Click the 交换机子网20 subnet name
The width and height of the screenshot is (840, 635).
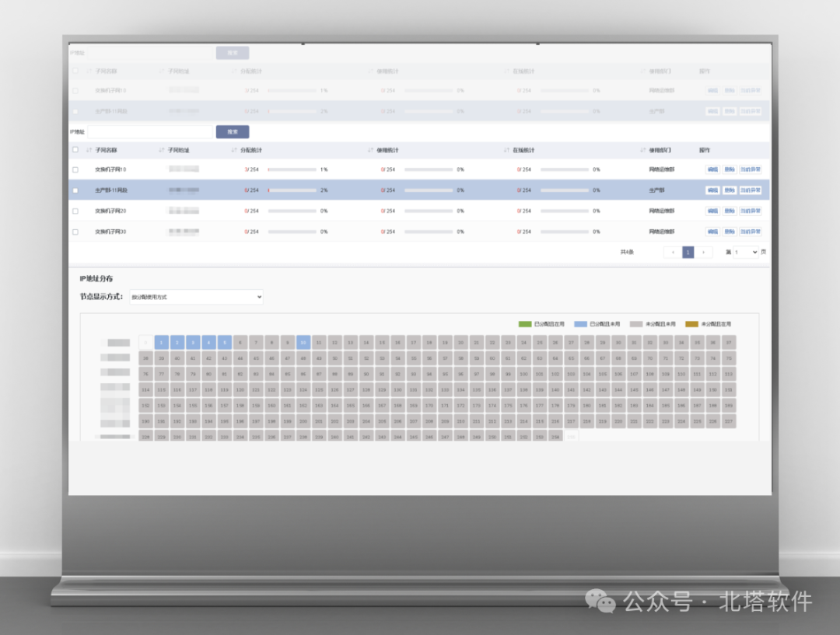tap(110, 211)
